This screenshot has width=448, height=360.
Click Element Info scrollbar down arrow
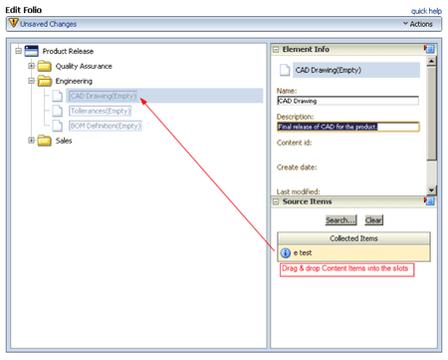point(432,190)
